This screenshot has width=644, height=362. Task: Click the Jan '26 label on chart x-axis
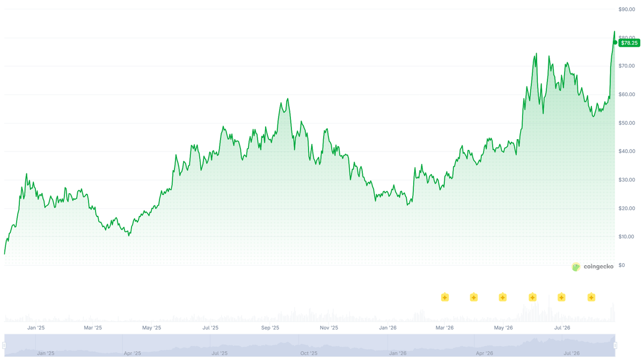[x=387, y=328]
